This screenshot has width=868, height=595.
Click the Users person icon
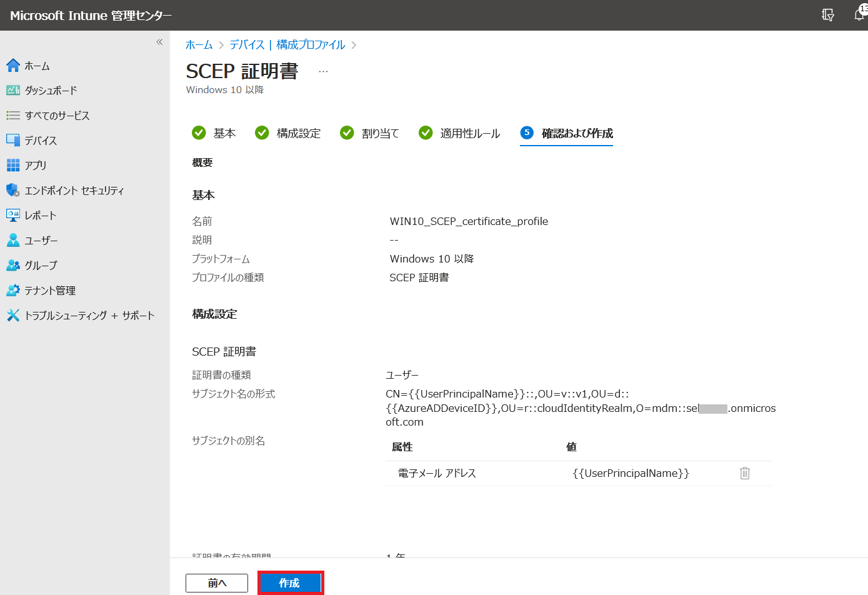[x=13, y=240]
